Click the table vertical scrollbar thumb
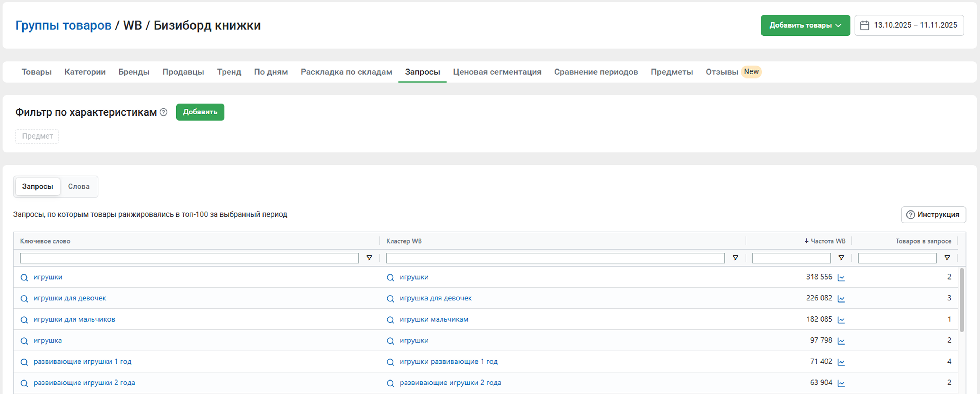The height and width of the screenshot is (394, 980). [962, 300]
